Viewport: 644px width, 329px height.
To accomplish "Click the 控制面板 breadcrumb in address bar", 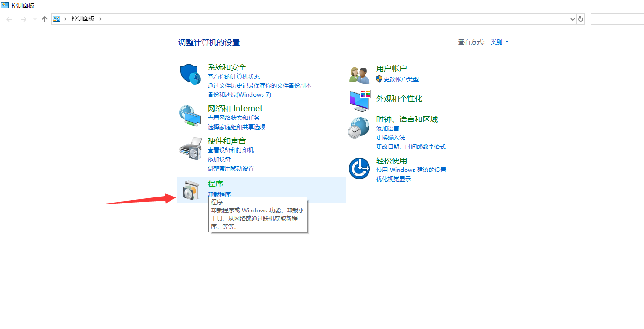I will 82,19.
